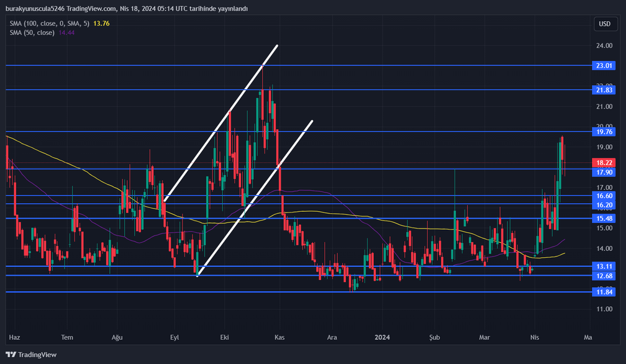Select the SMA 50 close indicator legend
The image size is (626, 364).
click(32, 32)
